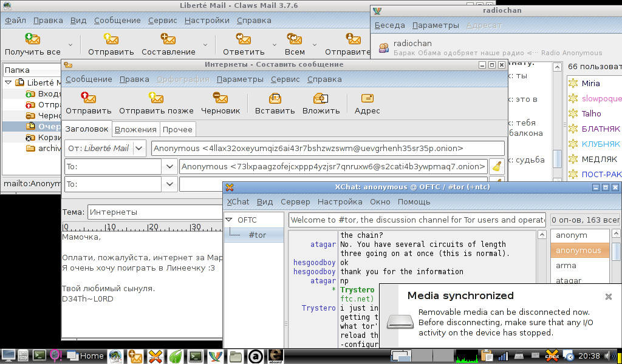622x364 pixels.
Task: Click the Вставить insert file icon
Action: point(275,98)
